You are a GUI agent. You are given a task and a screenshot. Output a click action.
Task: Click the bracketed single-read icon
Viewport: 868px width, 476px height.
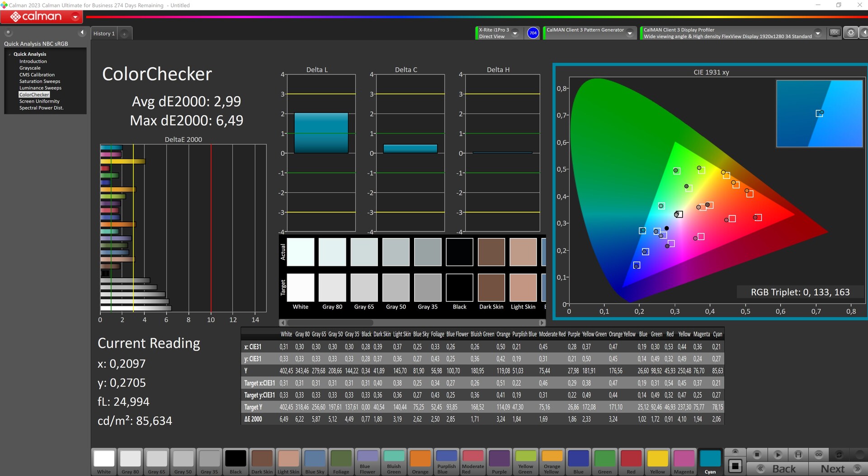coord(798,454)
